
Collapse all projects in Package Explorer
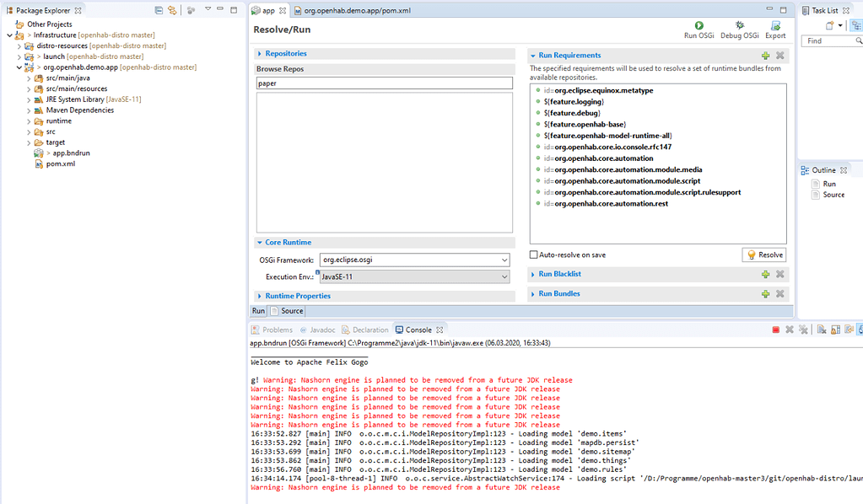(159, 9)
